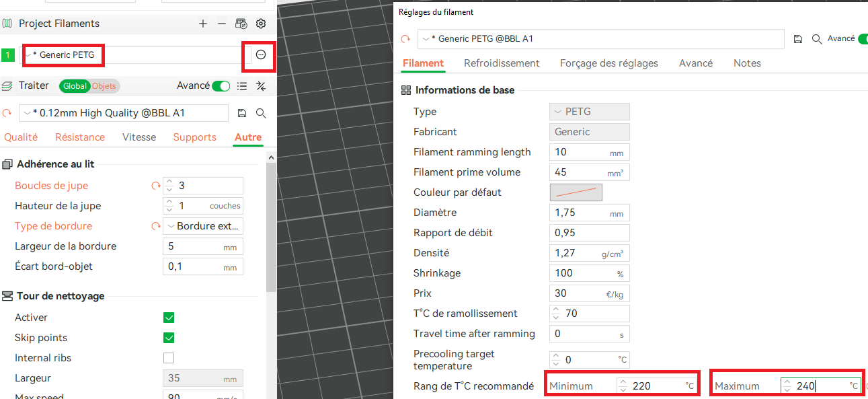Screen dimensions: 868x399
Task: Remove a filament using the minus icon
Action: [222, 24]
